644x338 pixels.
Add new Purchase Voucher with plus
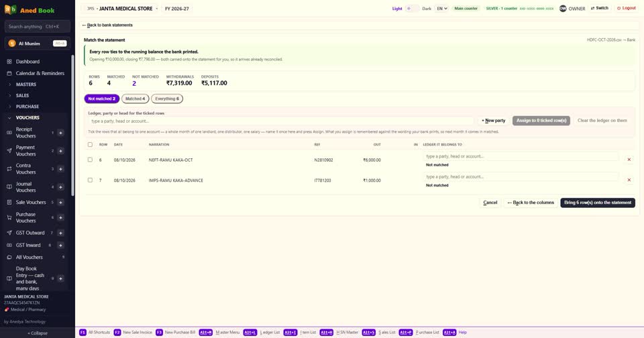(x=60, y=218)
